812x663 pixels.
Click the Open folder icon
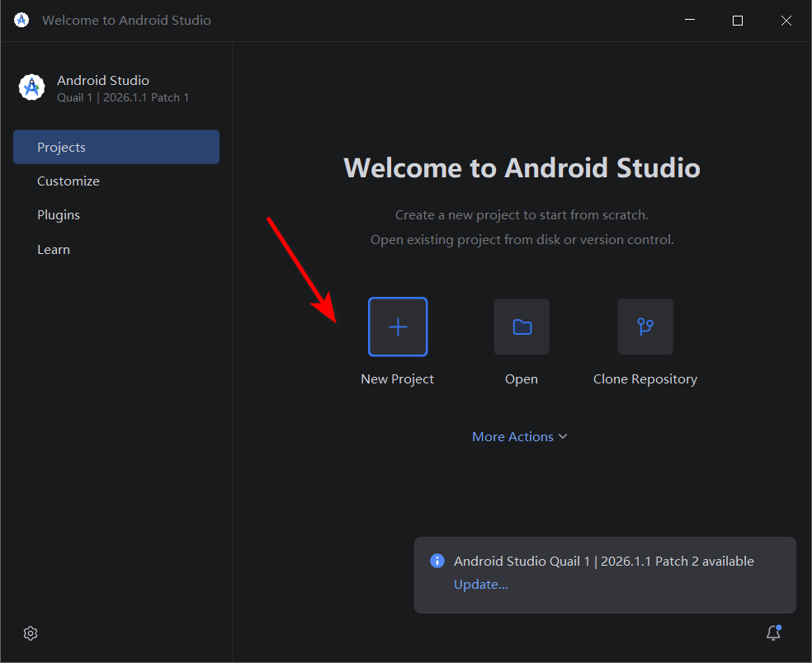(522, 327)
